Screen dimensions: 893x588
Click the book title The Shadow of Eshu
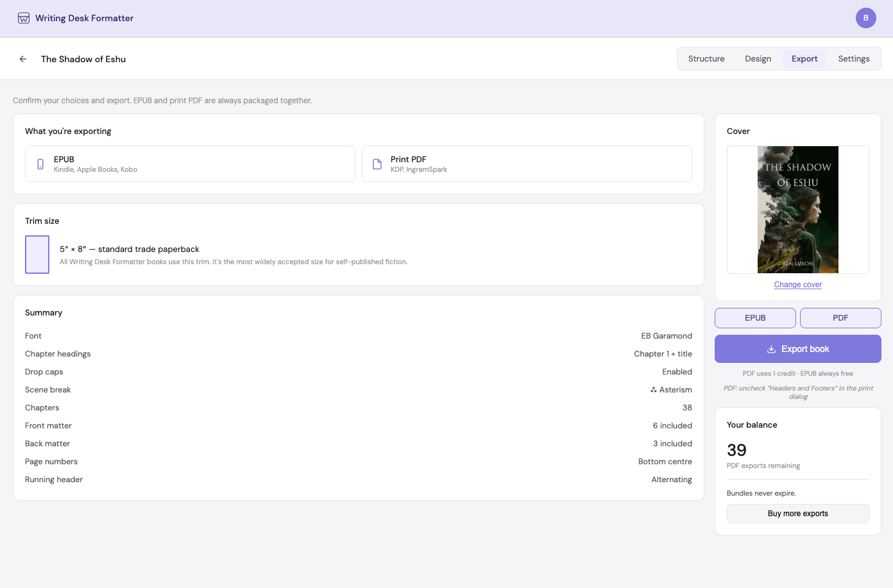click(x=83, y=59)
